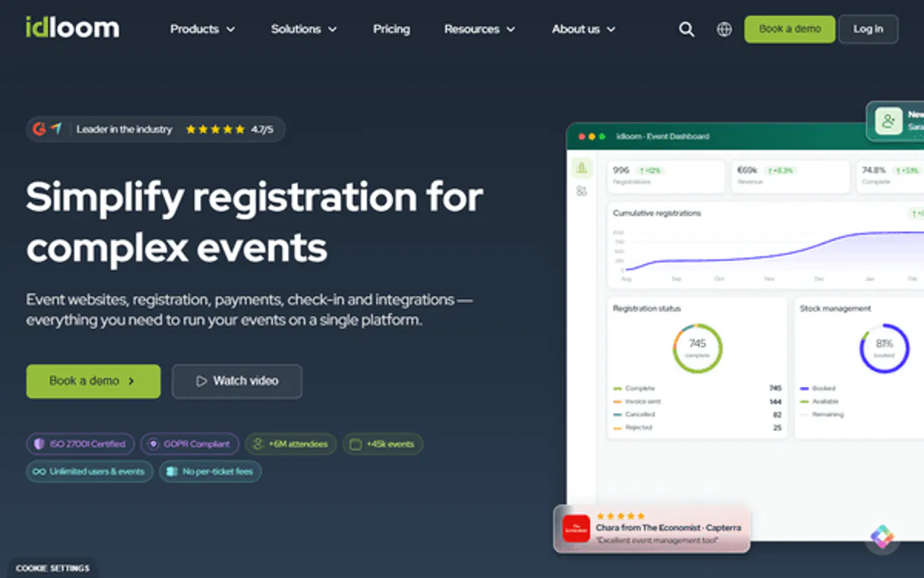
Task: Open the Resources dropdown
Action: tap(479, 30)
